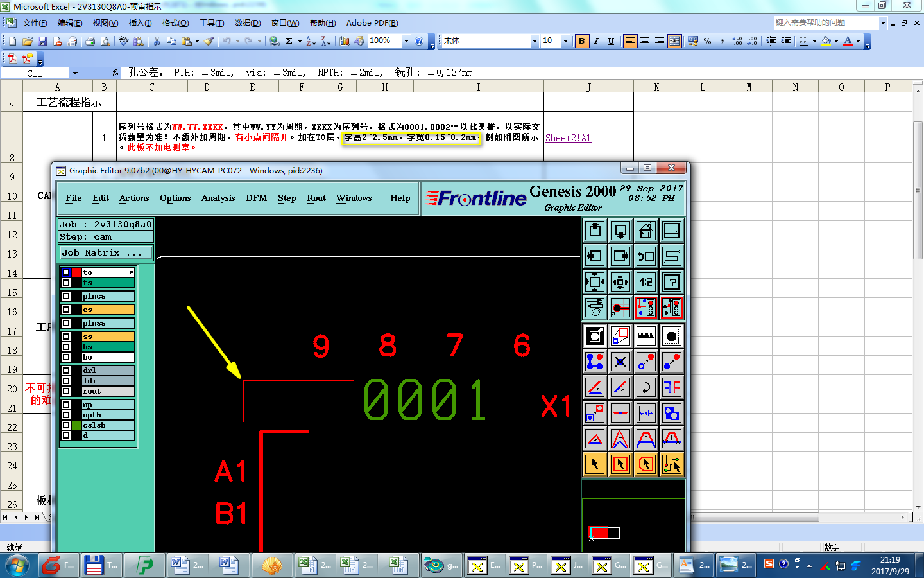Screen dimensions: 924x578
Task: Open the Fill Color dropdown arrow
Action: (836, 41)
